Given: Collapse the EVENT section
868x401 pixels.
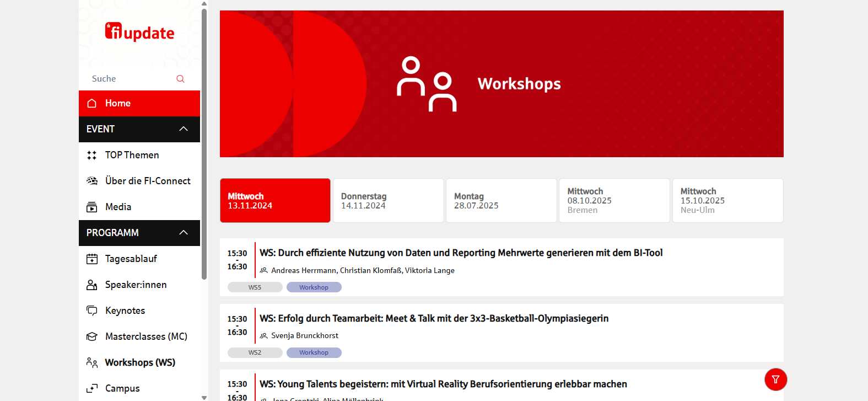Looking at the screenshot, I should tap(184, 129).
